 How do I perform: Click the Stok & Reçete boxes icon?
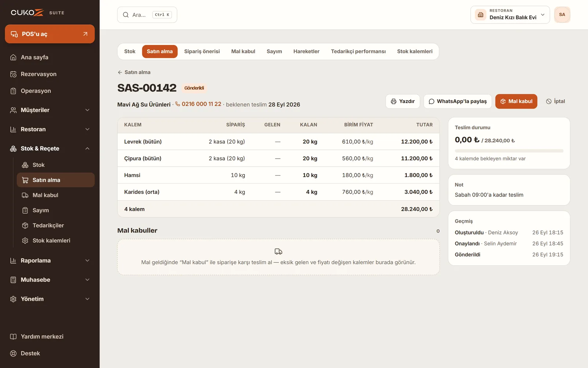[x=13, y=149]
